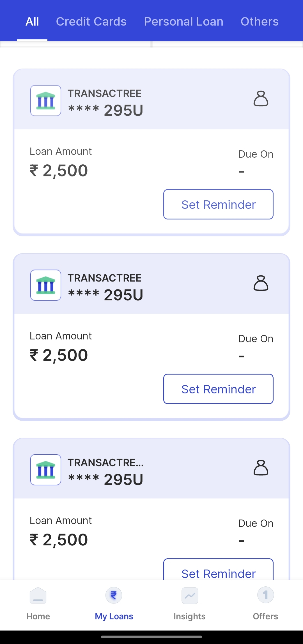Tap the first loan card's bank icon
The width and height of the screenshot is (303, 644).
pyautogui.click(x=46, y=101)
